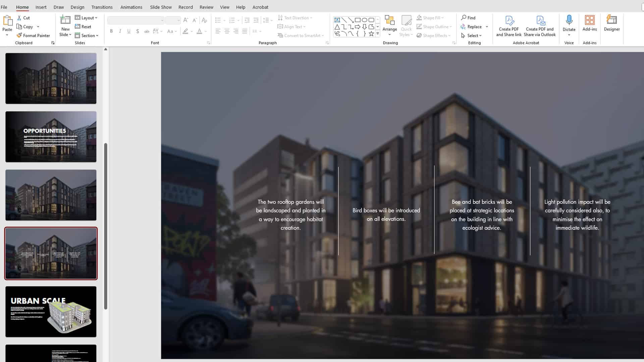The width and height of the screenshot is (644, 362).
Task: Toggle strikethrough formatting
Action: [x=147, y=31]
